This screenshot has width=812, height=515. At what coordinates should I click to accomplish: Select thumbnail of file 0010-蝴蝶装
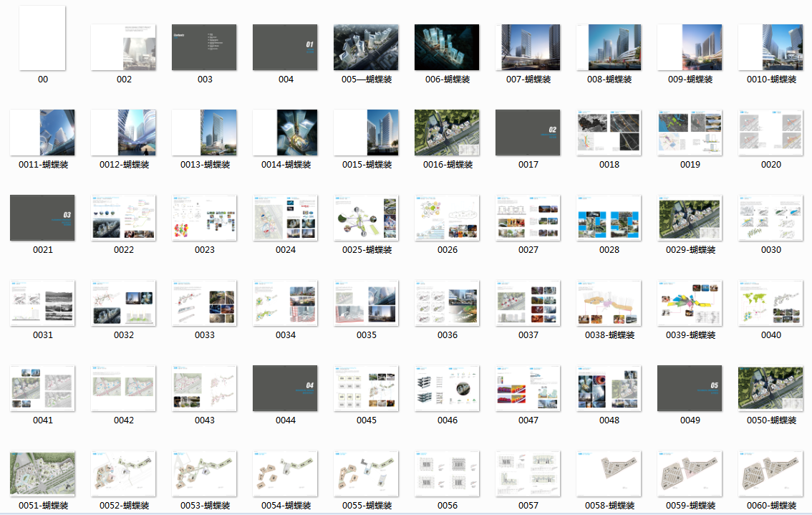(770, 47)
